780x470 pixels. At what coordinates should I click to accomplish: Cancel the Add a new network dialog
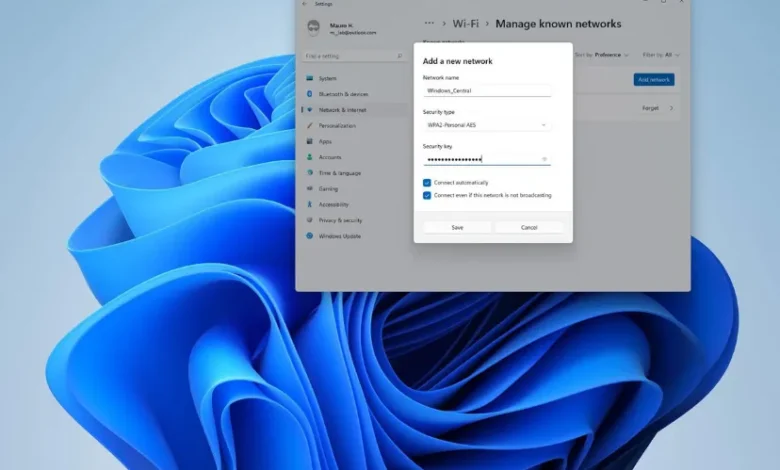529,227
